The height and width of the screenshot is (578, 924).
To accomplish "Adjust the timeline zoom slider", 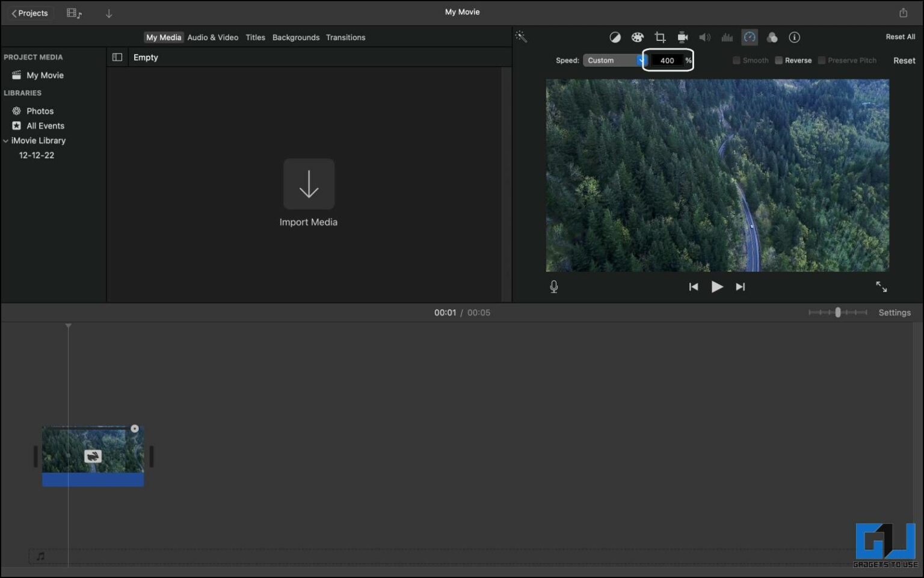I will point(838,313).
